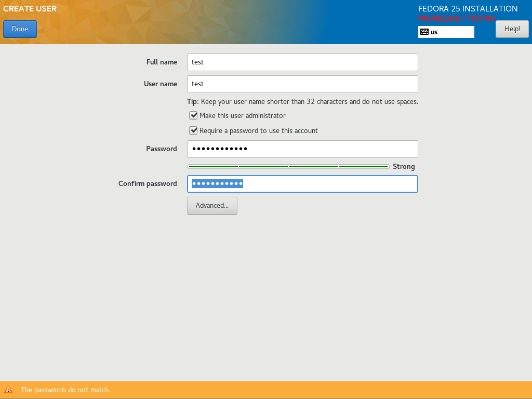Focus the User name field
The width and height of the screenshot is (532, 399).
click(302, 84)
